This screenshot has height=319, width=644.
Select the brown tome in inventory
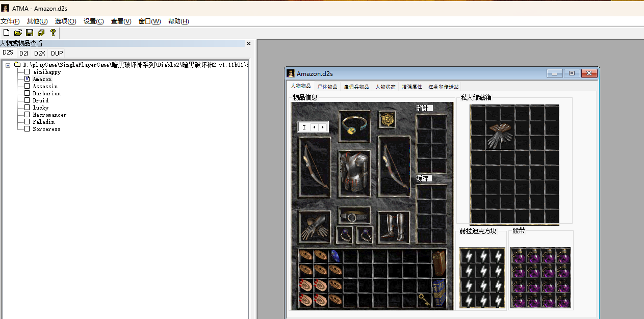[439, 263]
